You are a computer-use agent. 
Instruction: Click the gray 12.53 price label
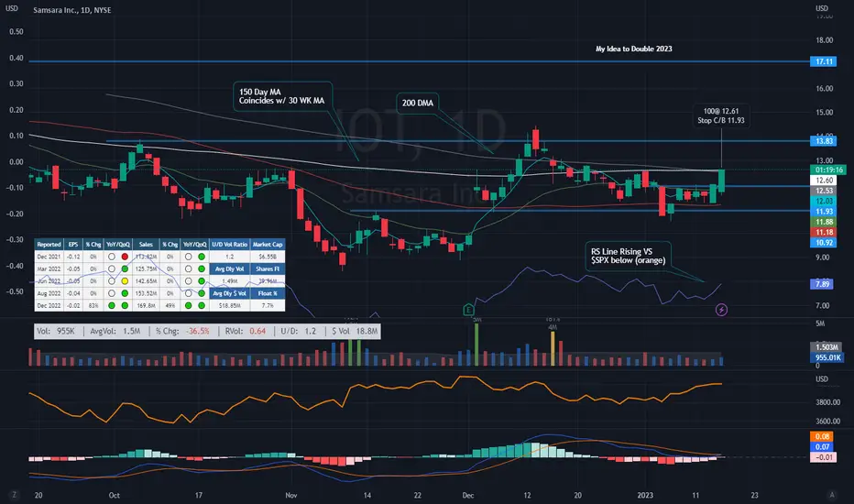click(824, 191)
